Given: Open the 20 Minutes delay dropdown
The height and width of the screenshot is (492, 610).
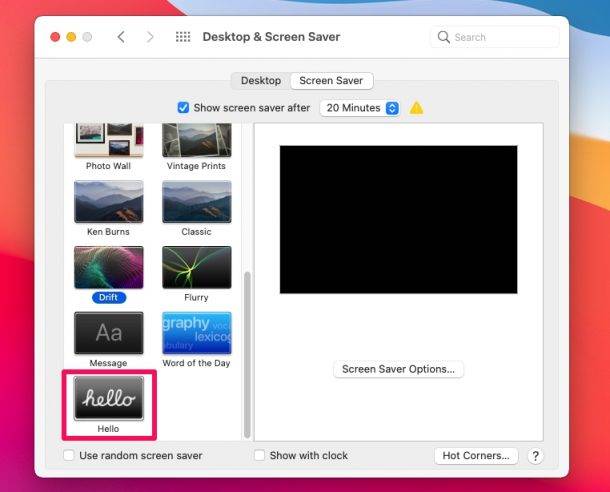Looking at the screenshot, I should pos(359,108).
